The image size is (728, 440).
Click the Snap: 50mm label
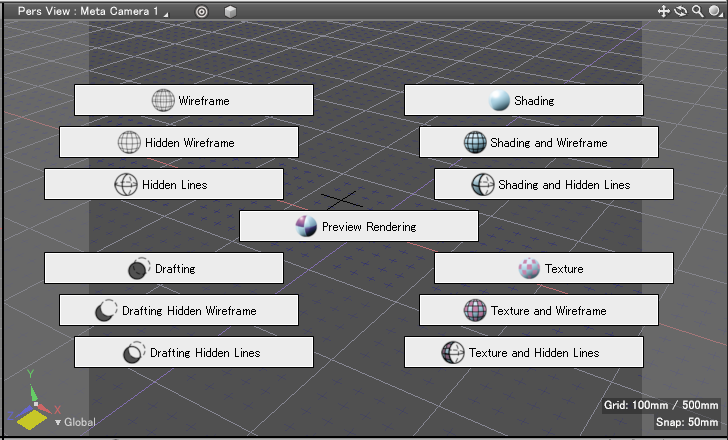click(687, 422)
